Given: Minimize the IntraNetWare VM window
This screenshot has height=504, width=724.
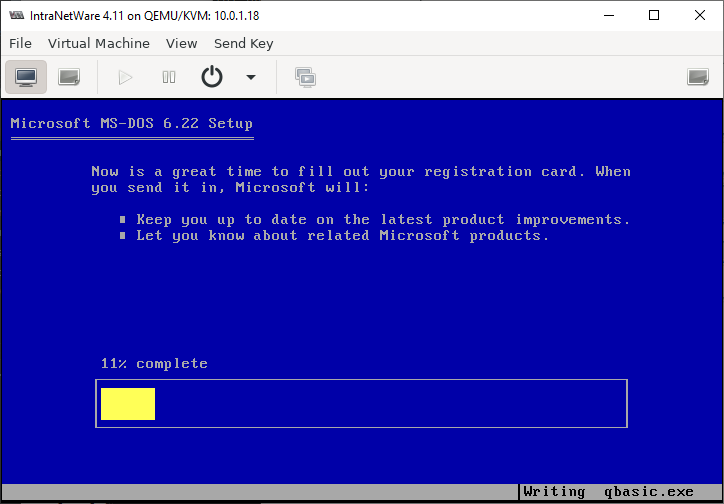Looking at the screenshot, I should (x=607, y=15).
